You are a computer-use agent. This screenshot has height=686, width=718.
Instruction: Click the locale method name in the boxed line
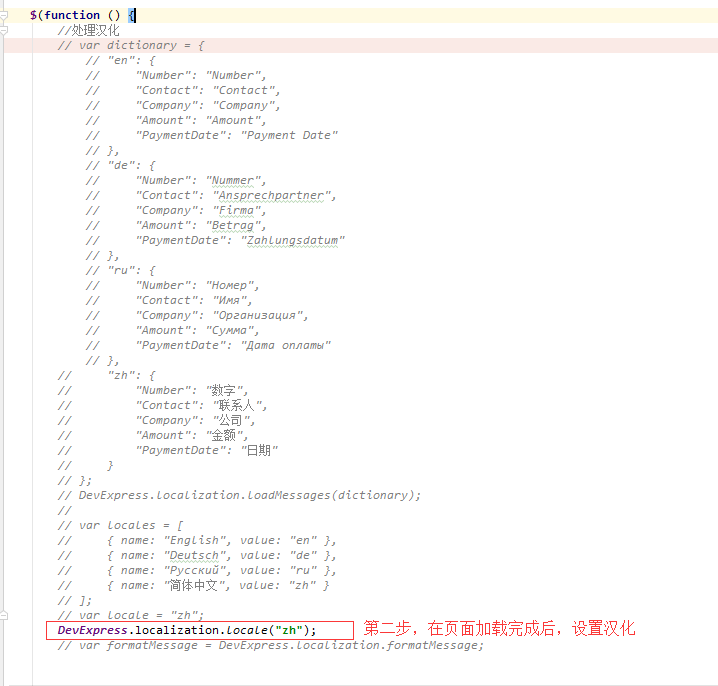pyautogui.click(x=246, y=630)
